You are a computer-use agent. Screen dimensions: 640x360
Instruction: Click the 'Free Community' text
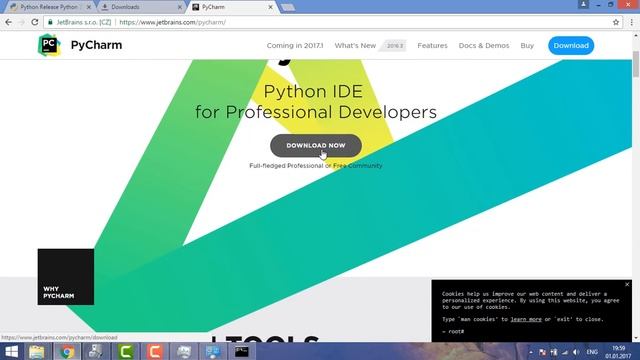click(358, 166)
